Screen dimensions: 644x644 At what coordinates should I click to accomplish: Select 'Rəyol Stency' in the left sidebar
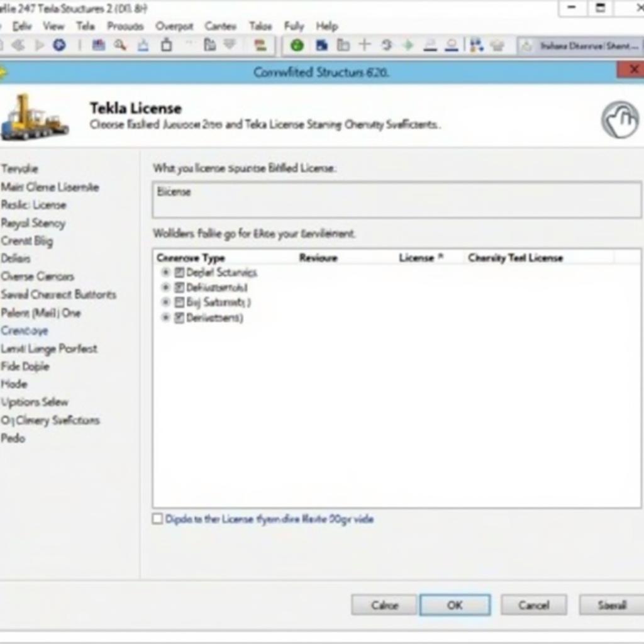click(x=33, y=223)
